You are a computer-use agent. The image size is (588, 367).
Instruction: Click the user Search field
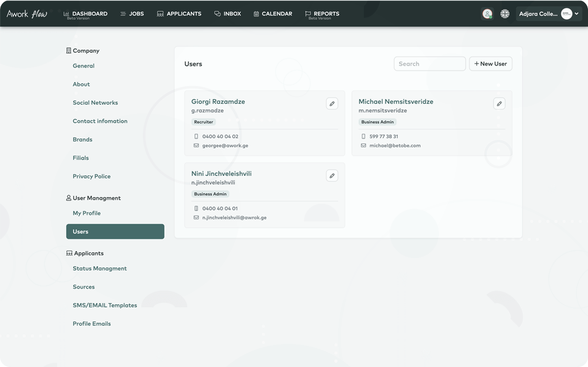[x=430, y=64]
